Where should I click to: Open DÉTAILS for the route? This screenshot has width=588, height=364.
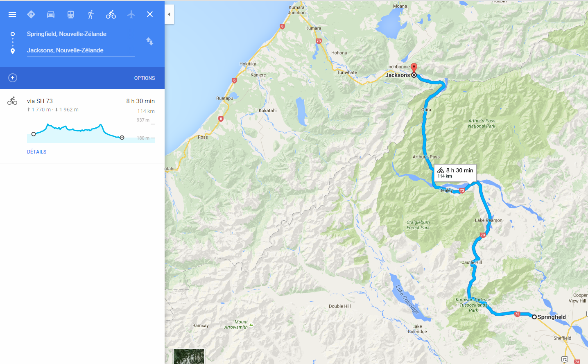(x=37, y=152)
